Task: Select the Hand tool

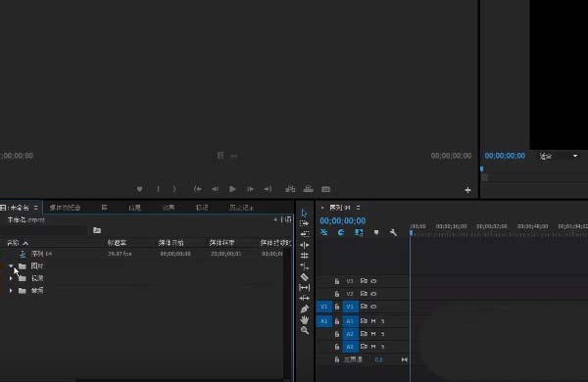Action: pyautogui.click(x=304, y=319)
